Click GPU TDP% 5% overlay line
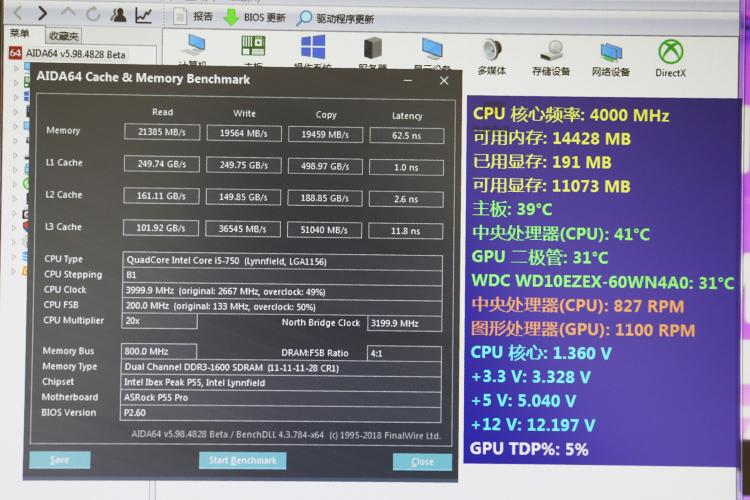This screenshot has width=750, height=500. 529,449
